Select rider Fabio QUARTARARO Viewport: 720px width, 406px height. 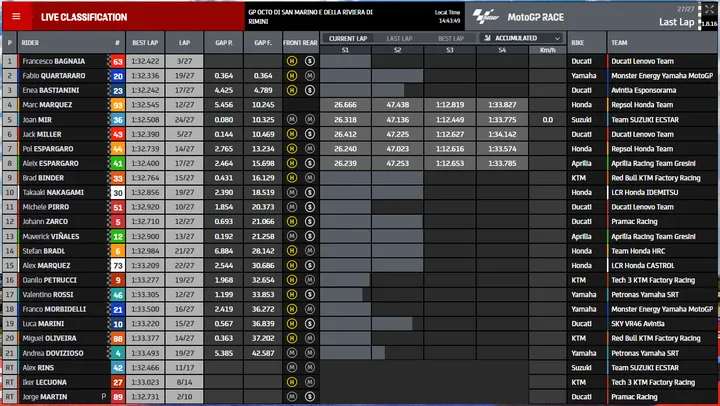tap(54, 76)
